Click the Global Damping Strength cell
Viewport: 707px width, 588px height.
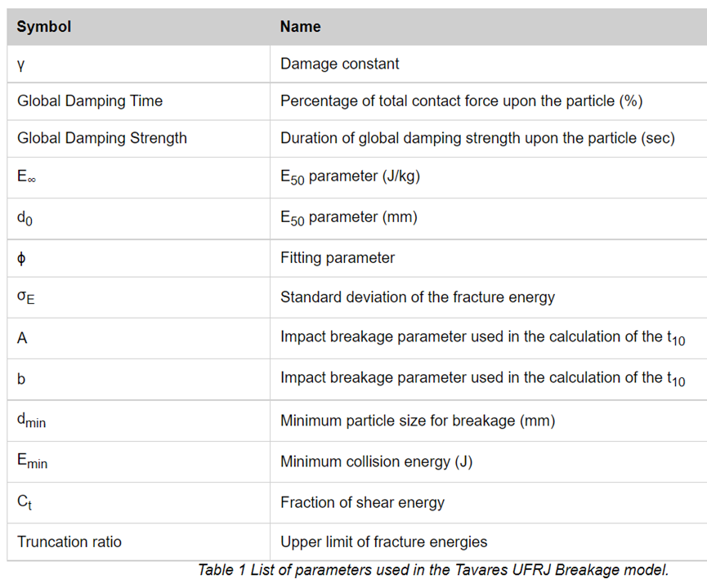(x=102, y=138)
